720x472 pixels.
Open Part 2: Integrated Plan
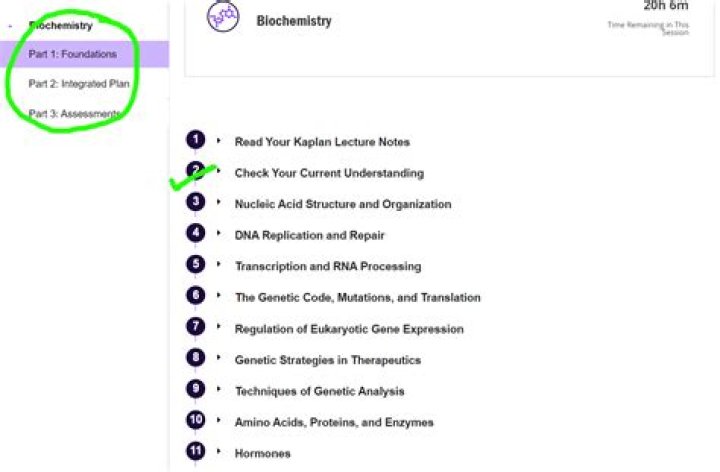[x=79, y=84]
